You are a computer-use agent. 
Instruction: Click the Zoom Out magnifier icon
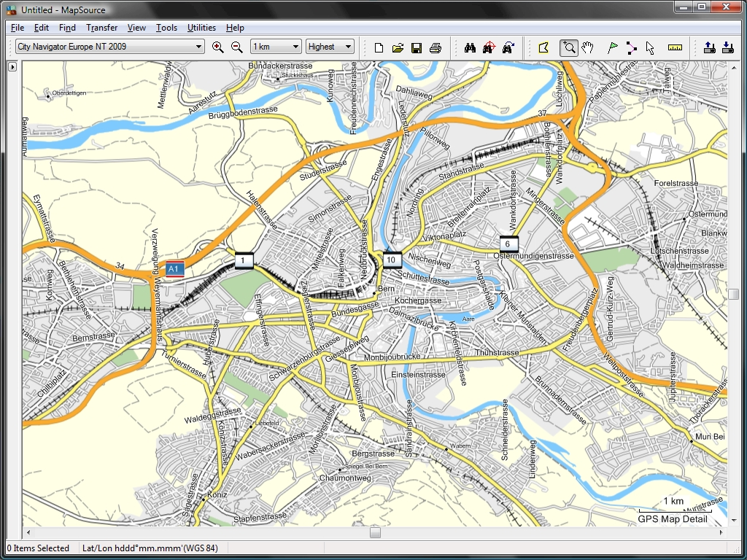(x=237, y=47)
